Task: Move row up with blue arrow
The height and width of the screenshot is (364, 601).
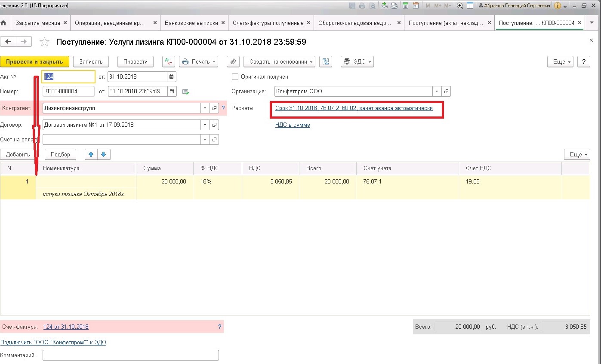Action: pos(91,154)
